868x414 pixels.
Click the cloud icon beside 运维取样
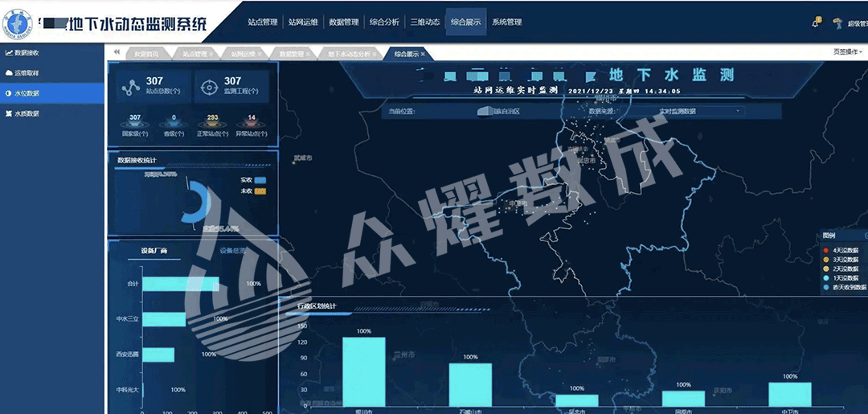coord(8,73)
